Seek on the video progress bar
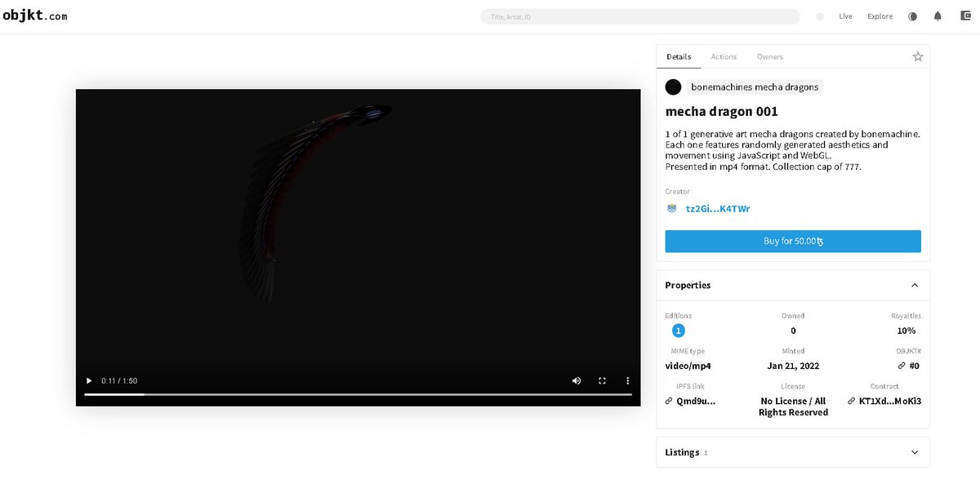This screenshot has height=479, width=980. [x=358, y=394]
